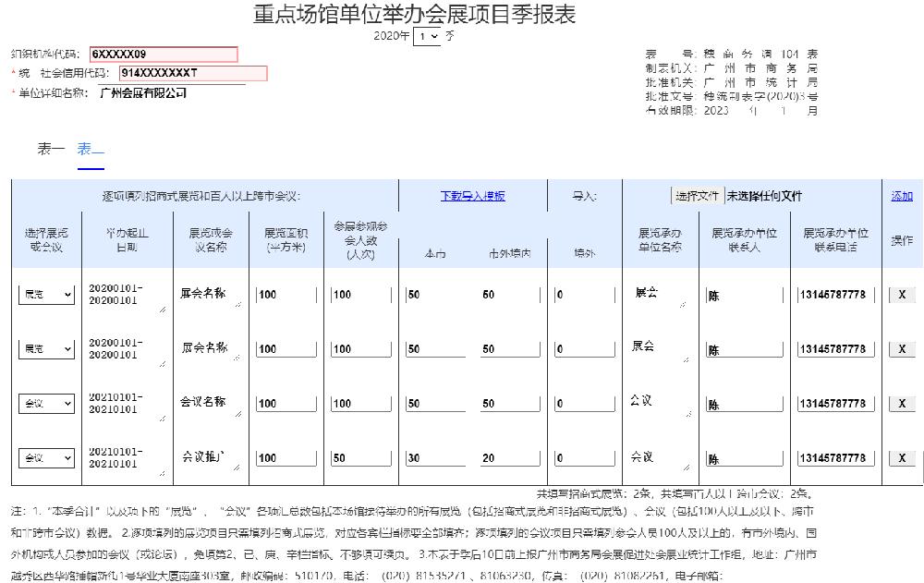Click the 会议推广 name box
Screen dimensions: 924x583
tap(210, 458)
